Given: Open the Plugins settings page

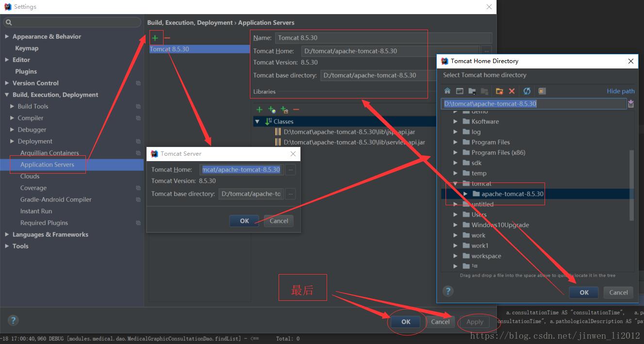Looking at the screenshot, I should (x=26, y=71).
